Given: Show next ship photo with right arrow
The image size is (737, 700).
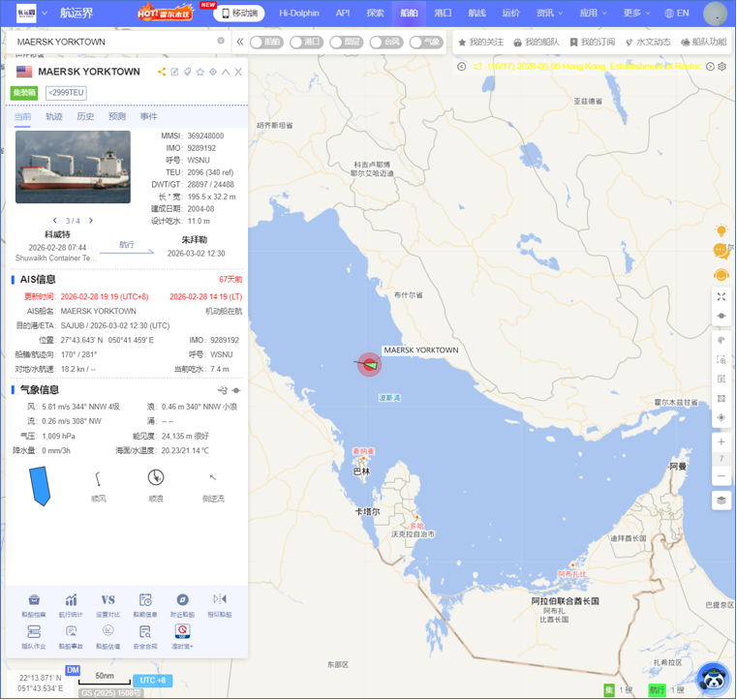Looking at the screenshot, I should coord(91,221).
